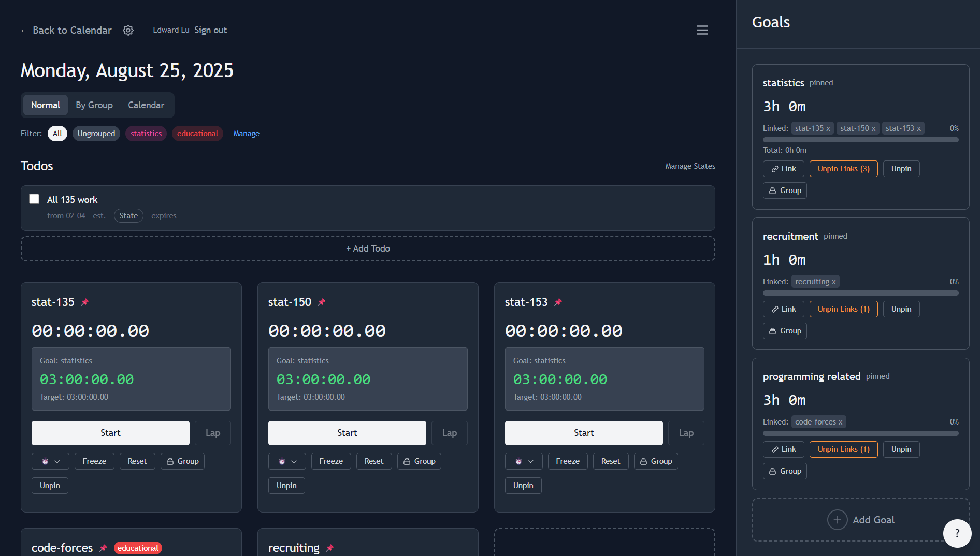Open settings via the gear icon
Image resolution: width=980 pixels, height=556 pixels.
[128, 30]
